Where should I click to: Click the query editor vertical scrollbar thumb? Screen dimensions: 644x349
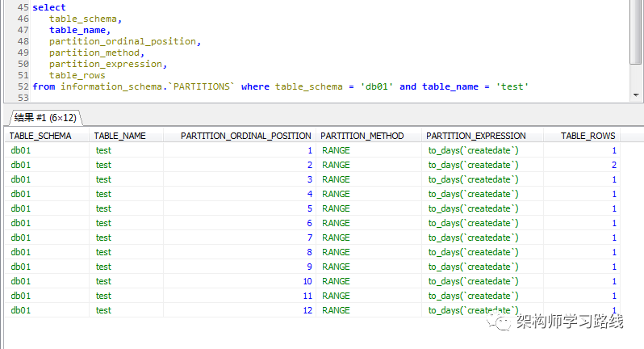pyautogui.click(x=636, y=32)
